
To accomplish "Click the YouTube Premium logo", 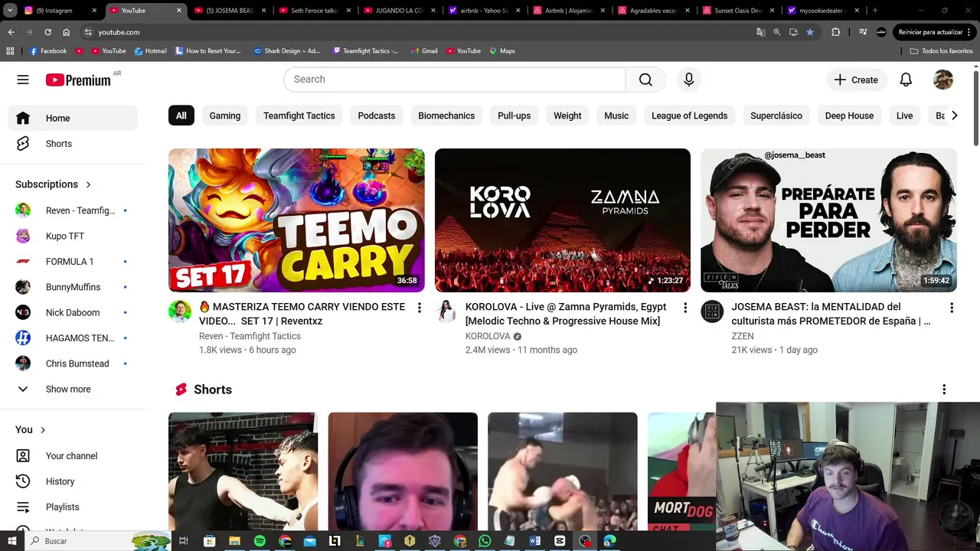I will (x=78, y=80).
